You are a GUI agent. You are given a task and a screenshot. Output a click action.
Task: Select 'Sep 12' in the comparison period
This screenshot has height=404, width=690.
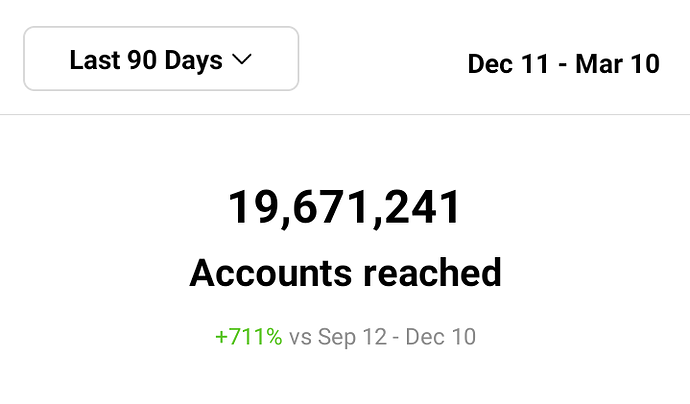coord(352,337)
